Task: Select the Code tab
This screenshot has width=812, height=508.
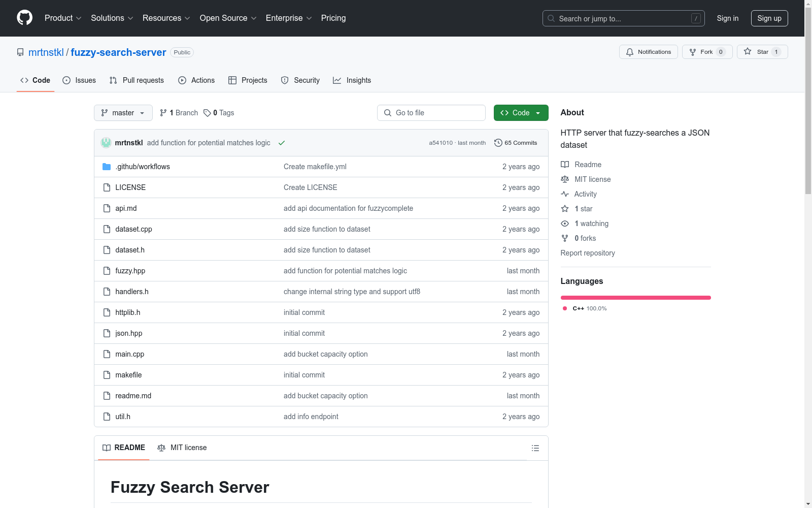Action: tap(36, 80)
